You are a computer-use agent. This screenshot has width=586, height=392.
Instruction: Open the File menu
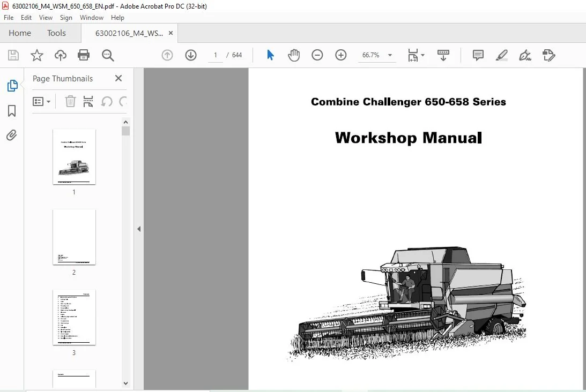pyautogui.click(x=9, y=18)
